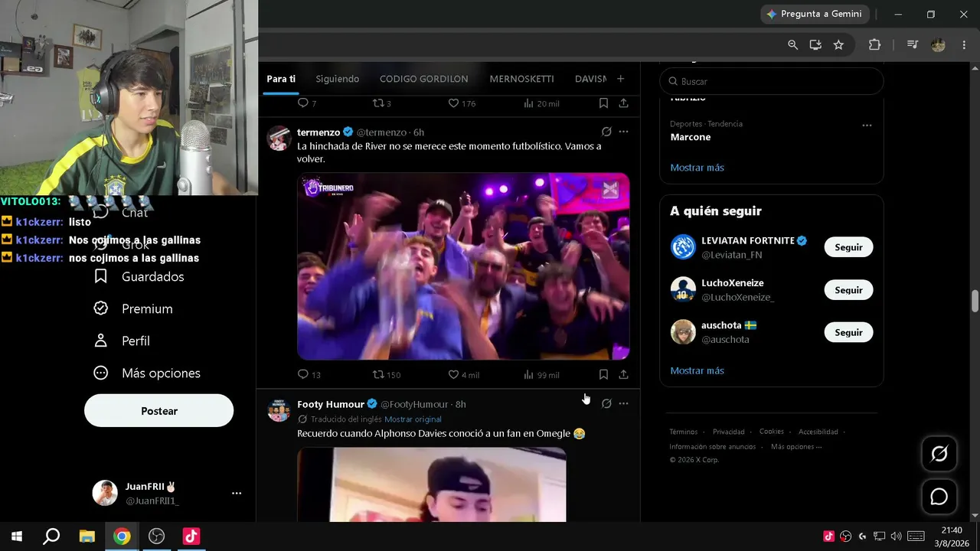Image resolution: width=980 pixels, height=551 pixels.
Task: Bookmark termenzo's post
Action: [603, 374]
